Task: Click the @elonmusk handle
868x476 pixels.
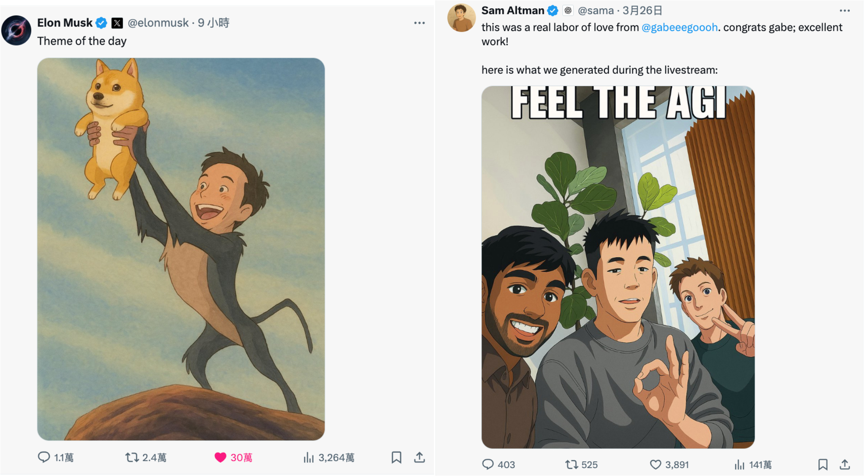Action: point(158,23)
